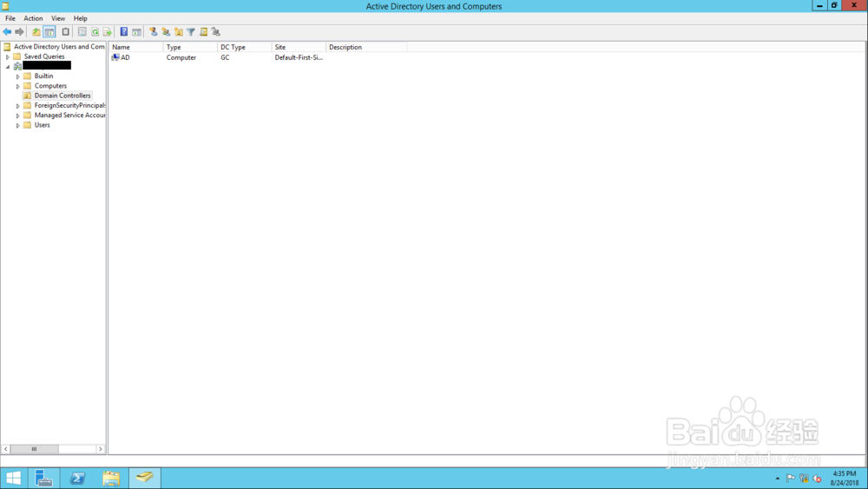Select the AD computer row
Image resolution: width=868 pixels, height=489 pixels.
tap(121, 57)
